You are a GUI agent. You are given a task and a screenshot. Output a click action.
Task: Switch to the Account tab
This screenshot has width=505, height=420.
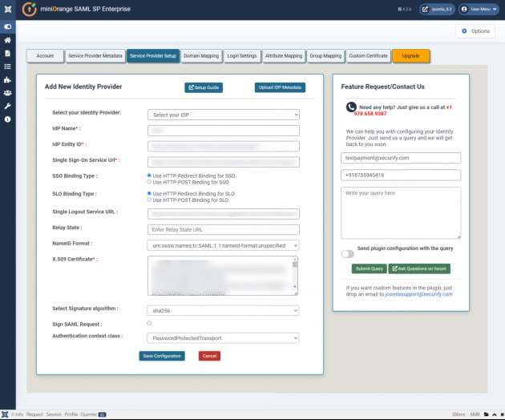coord(45,56)
